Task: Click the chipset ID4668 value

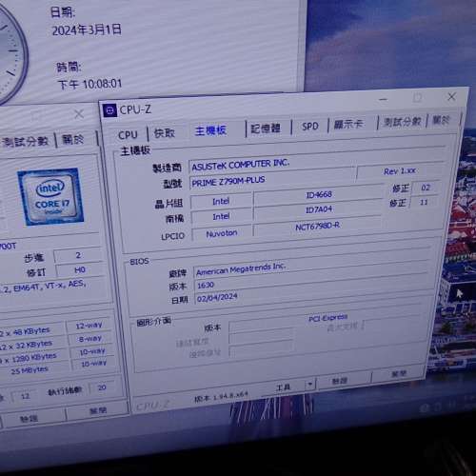Action: click(x=319, y=194)
